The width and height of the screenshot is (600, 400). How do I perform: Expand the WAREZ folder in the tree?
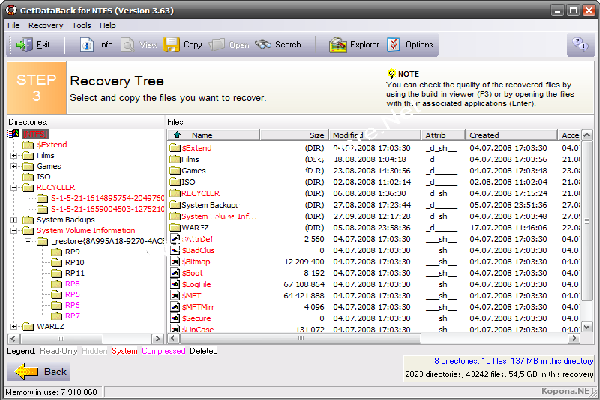(x=14, y=327)
